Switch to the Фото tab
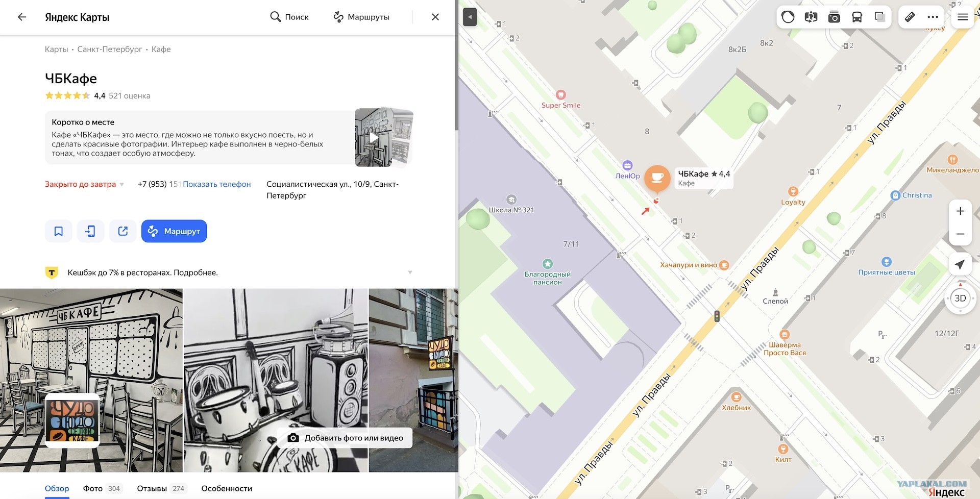The height and width of the screenshot is (499, 980). [102, 488]
